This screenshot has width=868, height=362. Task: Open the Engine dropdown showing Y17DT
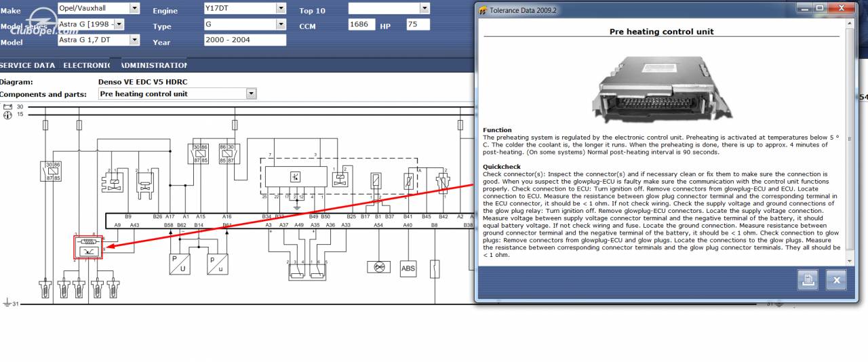pyautogui.click(x=281, y=8)
